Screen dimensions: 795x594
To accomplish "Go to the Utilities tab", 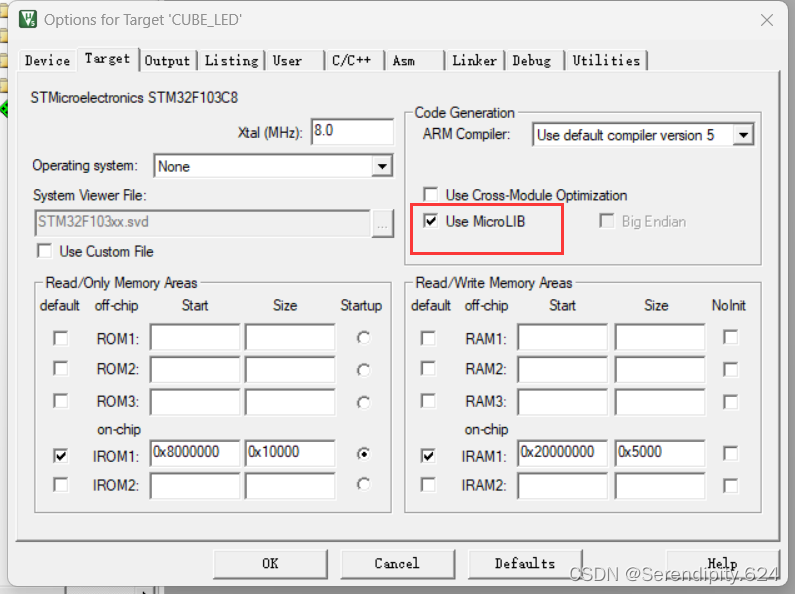I will tap(606, 61).
